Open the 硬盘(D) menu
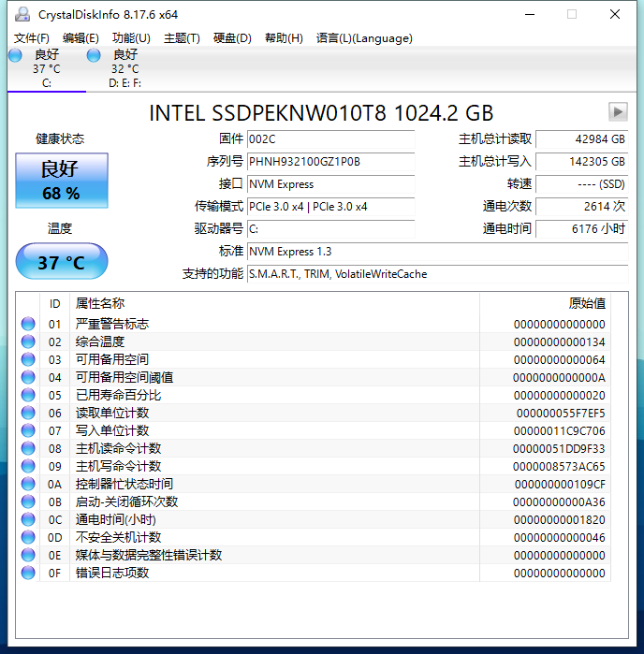 pos(232,38)
